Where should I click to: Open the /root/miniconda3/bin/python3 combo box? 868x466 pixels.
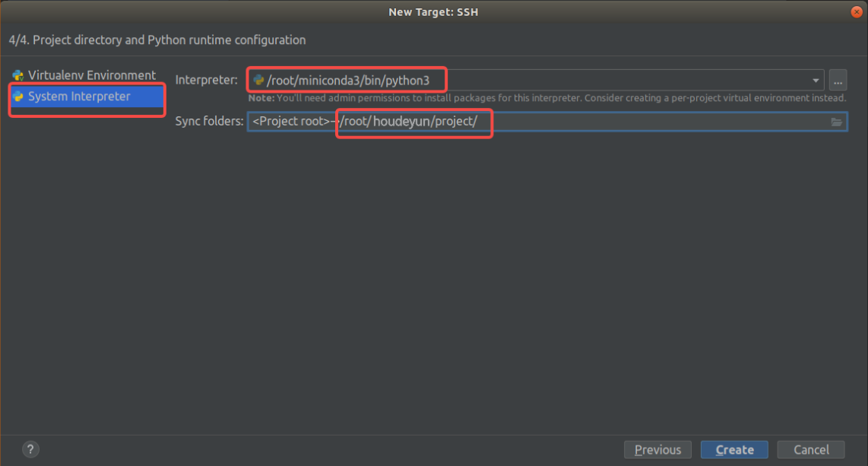tap(532, 80)
